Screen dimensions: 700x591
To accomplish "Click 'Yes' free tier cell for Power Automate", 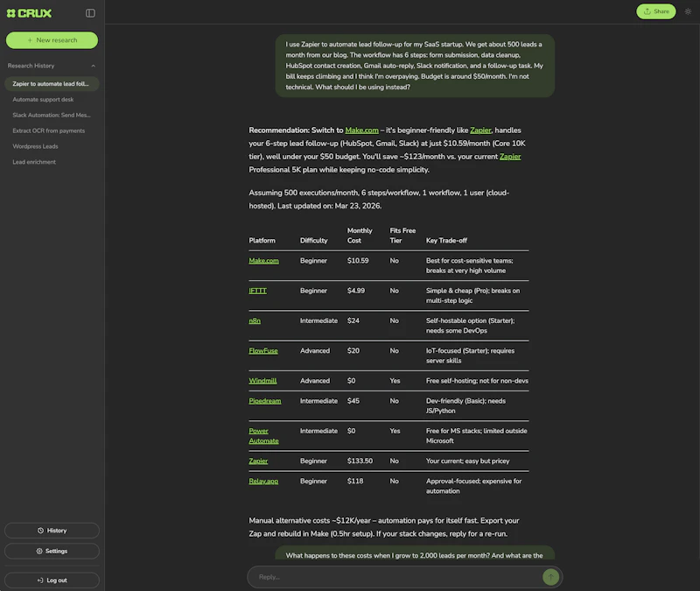I will tap(395, 431).
